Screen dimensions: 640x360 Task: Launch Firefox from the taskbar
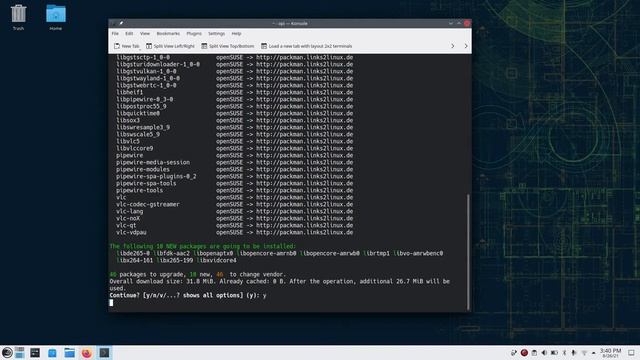point(87,353)
